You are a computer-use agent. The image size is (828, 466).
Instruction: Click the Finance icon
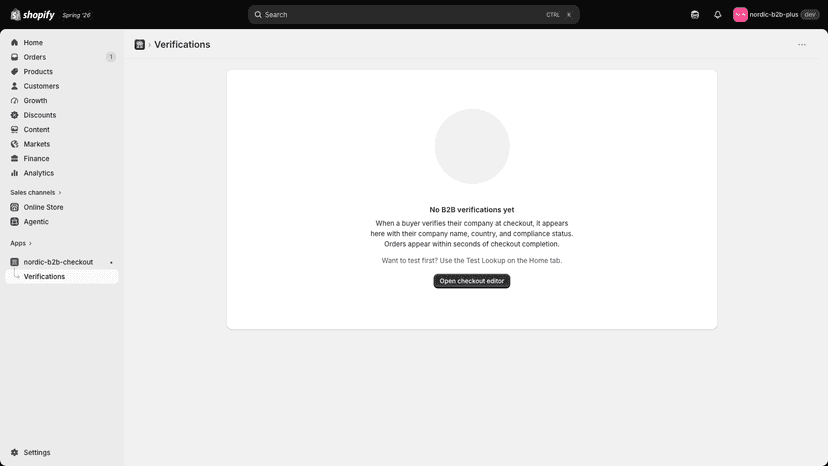(x=14, y=159)
